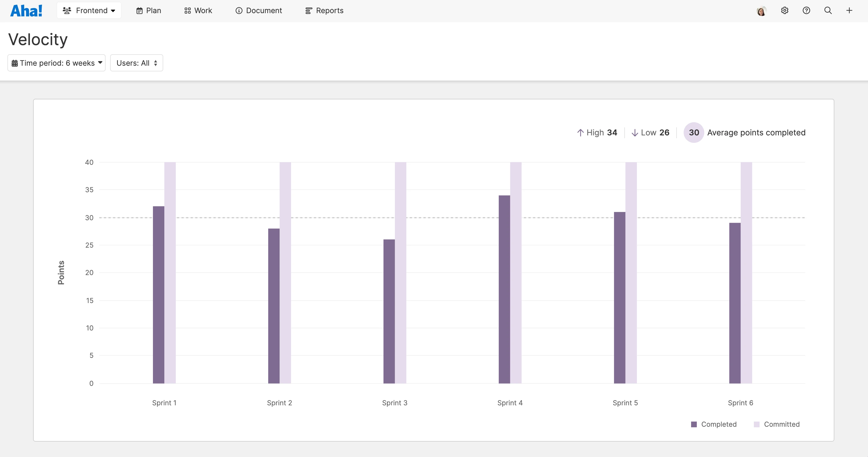This screenshot has height=457, width=868.
Task: Toggle the Completed legend entry
Action: (x=714, y=424)
